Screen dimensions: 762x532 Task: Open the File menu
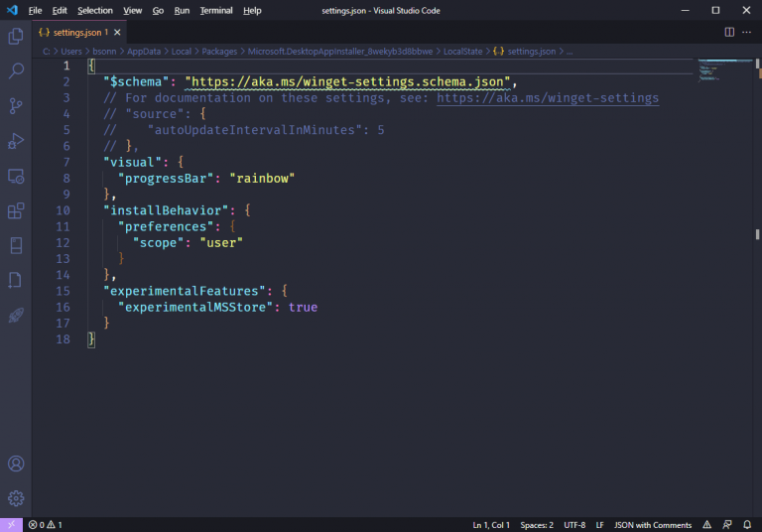pos(35,10)
